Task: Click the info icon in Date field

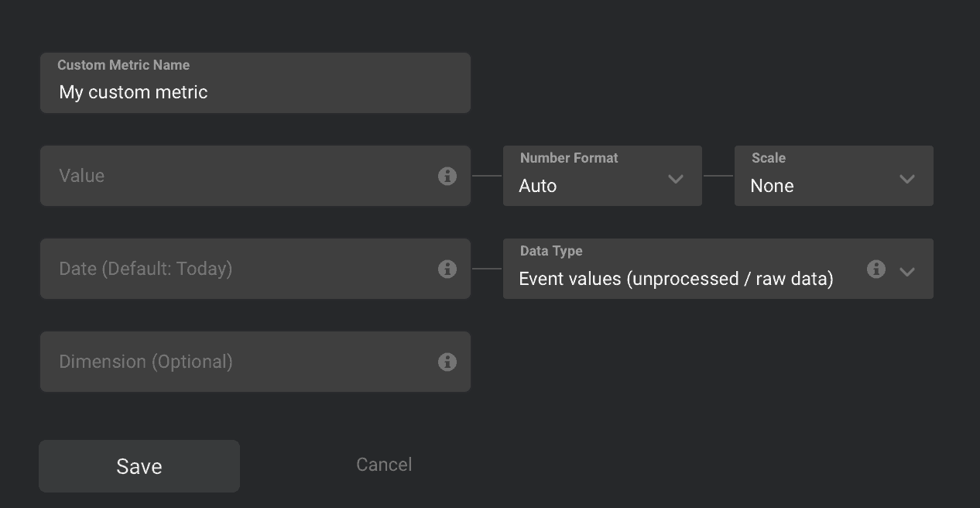Action: [x=447, y=269]
